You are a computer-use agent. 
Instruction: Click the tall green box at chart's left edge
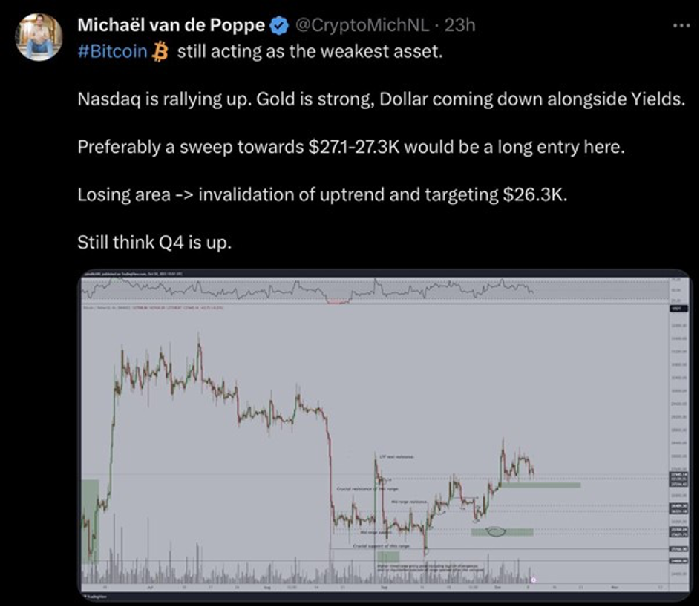[90, 520]
